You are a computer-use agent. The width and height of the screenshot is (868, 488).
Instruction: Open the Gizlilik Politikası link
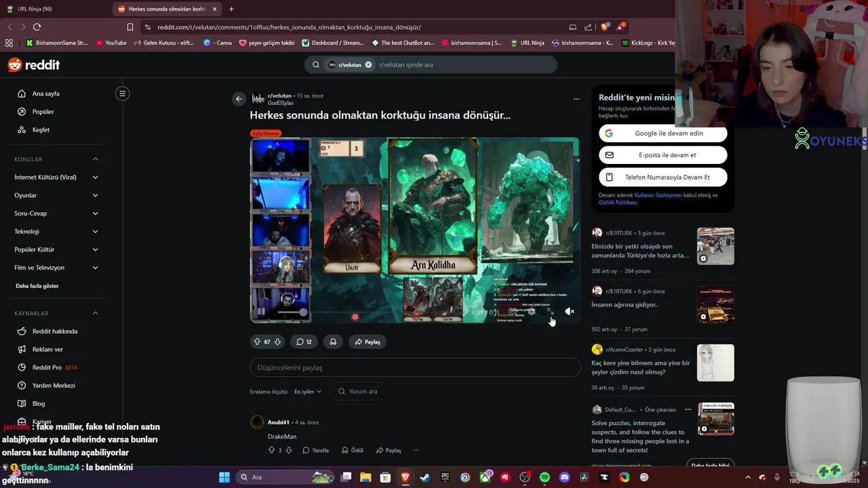point(618,203)
